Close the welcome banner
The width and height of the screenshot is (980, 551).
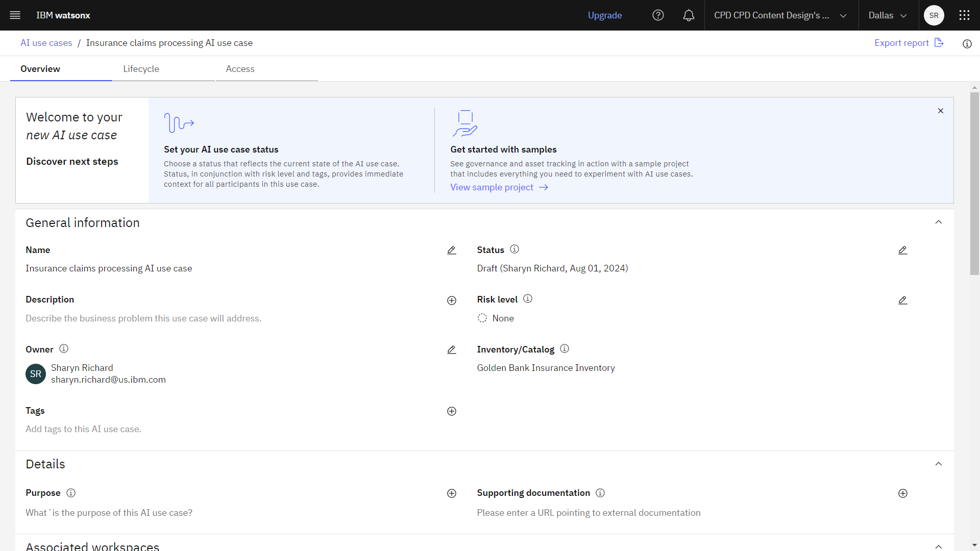coord(941,111)
